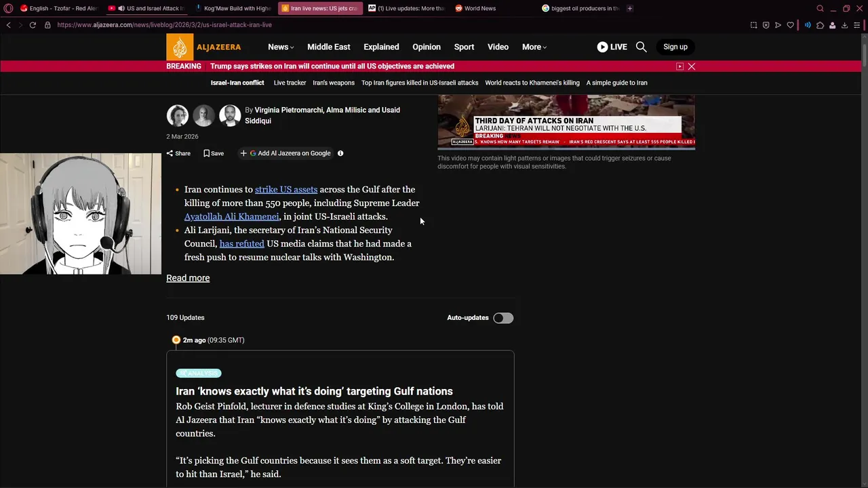Click the site padlock icon
Screen dimensions: 868x488
pyautogui.click(x=47, y=25)
